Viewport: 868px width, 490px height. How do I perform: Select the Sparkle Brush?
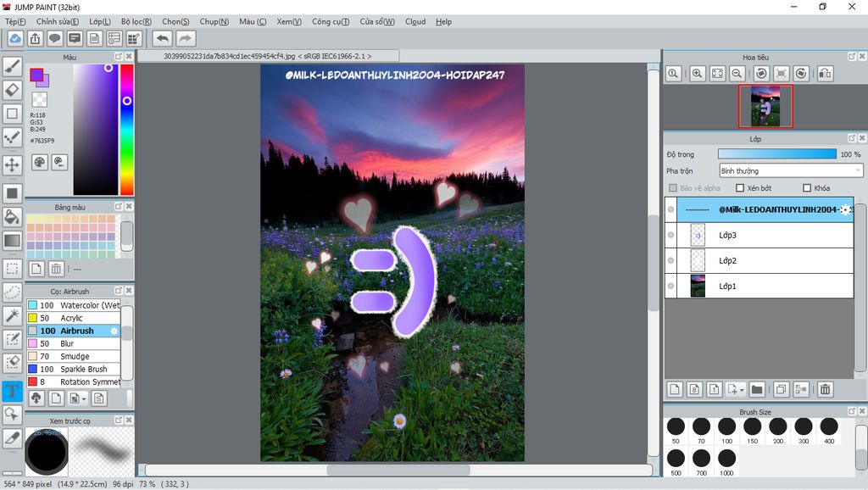click(x=74, y=369)
